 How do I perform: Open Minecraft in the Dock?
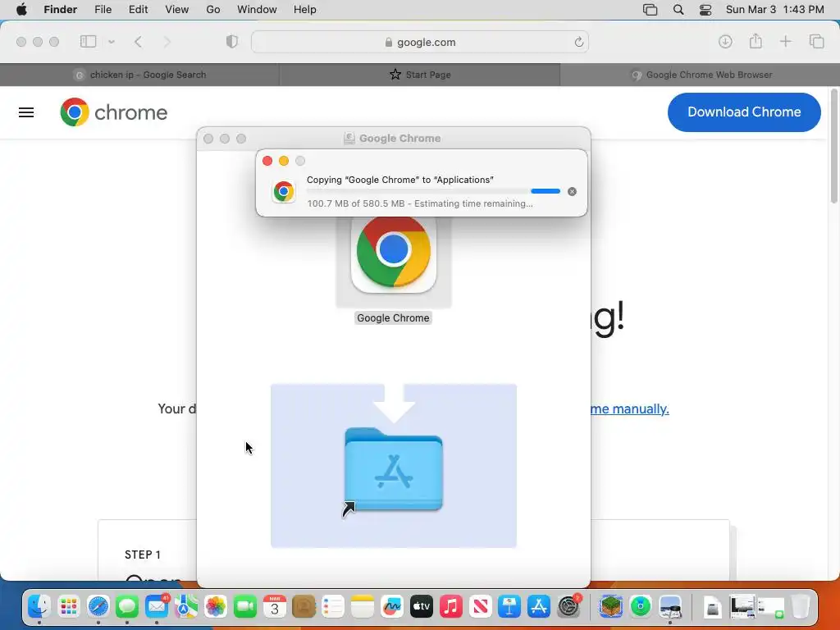(610, 606)
